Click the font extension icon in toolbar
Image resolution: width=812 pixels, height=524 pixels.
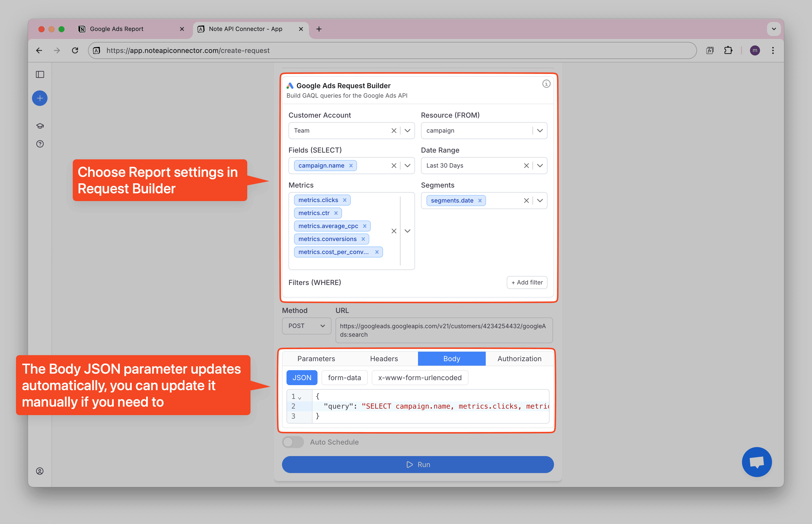710,50
